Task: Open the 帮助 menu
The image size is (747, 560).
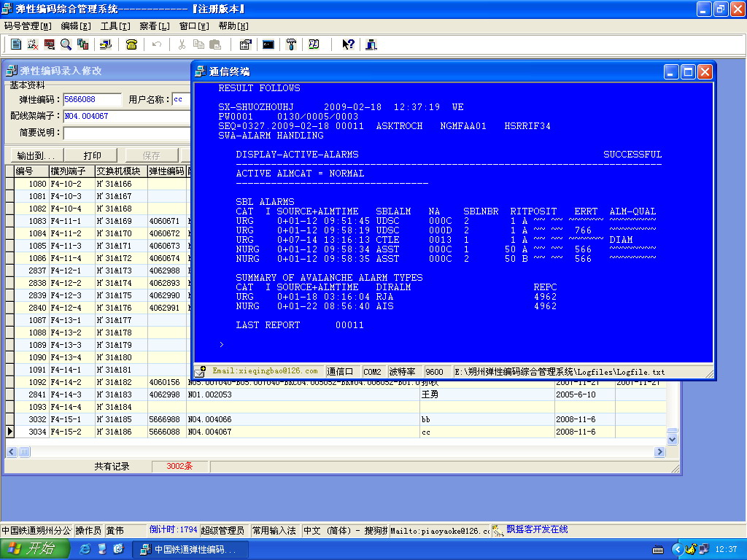Action: pos(233,26)
